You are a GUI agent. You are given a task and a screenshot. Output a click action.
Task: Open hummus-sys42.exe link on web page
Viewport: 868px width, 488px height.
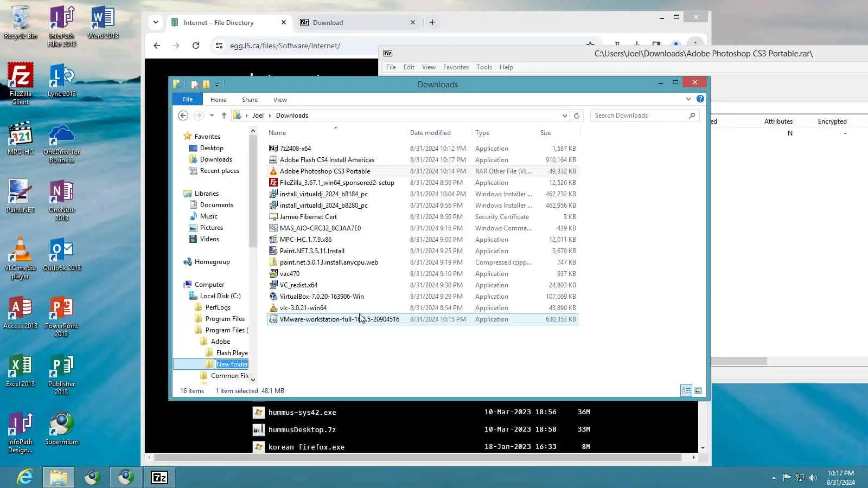pyautogui.click(x=302, y=412)
